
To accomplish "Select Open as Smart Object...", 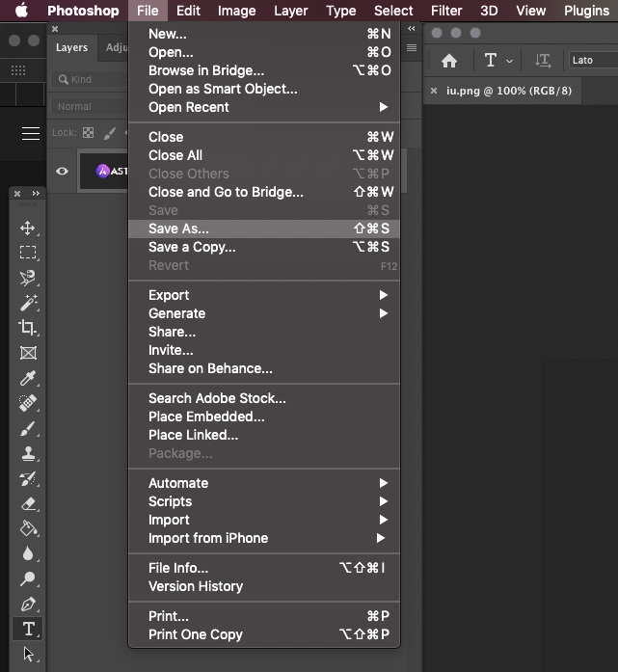I will click(264, 89).
